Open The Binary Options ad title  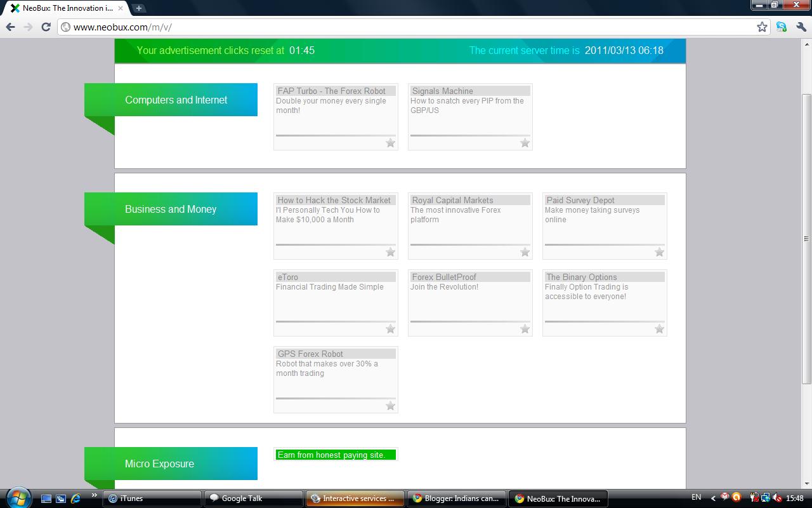pyautogui.click(x=605, y=277)
